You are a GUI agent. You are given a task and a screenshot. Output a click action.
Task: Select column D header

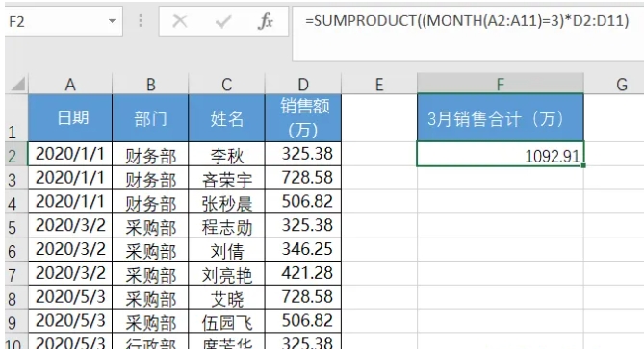pos(303,84)
